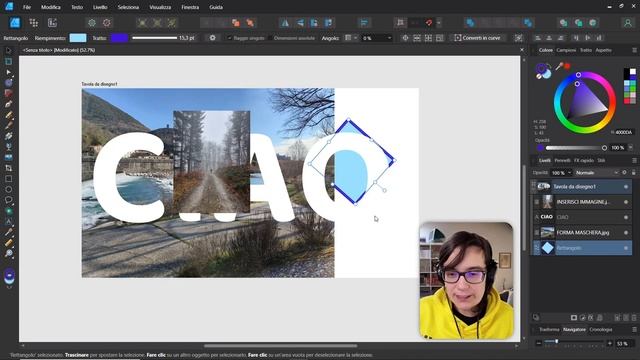Click the Layer FX icon below layers
This screenshot has width=640, height=360.
[591, 318]
